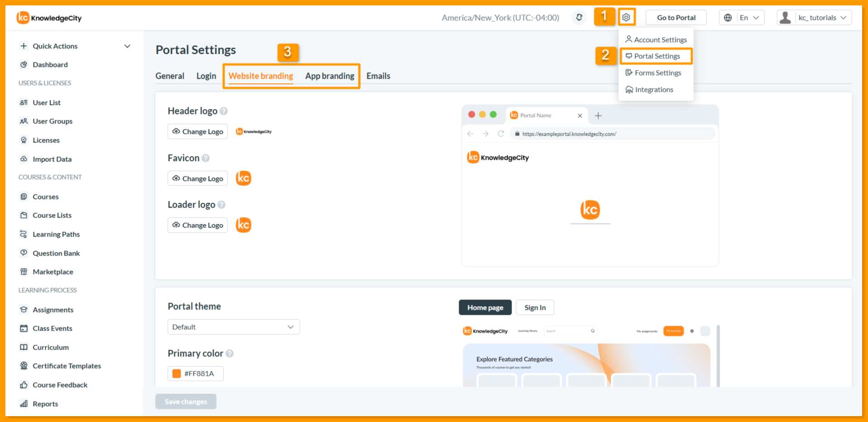Choose Integrations from dropdown menu

[649, 90]
